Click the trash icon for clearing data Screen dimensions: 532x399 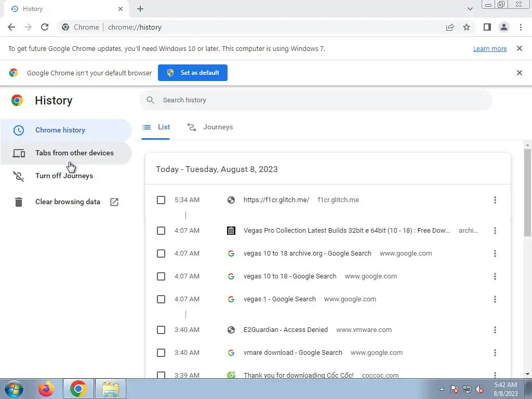pyautogui.click(x=19, y=202)
